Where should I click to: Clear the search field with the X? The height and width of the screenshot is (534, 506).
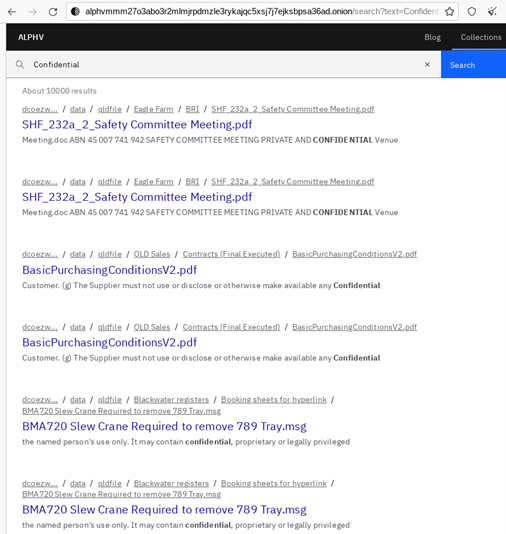coord(427,64)
